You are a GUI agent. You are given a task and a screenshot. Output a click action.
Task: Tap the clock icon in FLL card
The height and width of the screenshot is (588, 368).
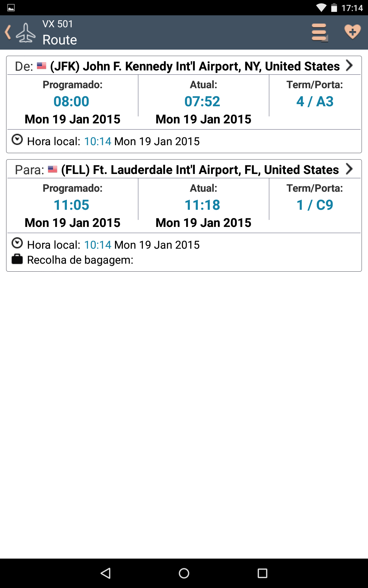[x=17, y=243]
